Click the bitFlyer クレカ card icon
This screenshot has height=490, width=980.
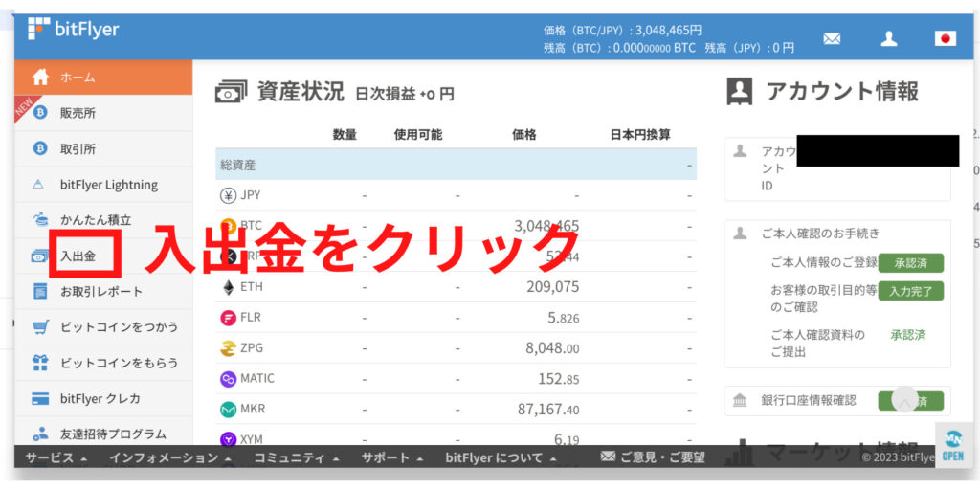(40, 399)
